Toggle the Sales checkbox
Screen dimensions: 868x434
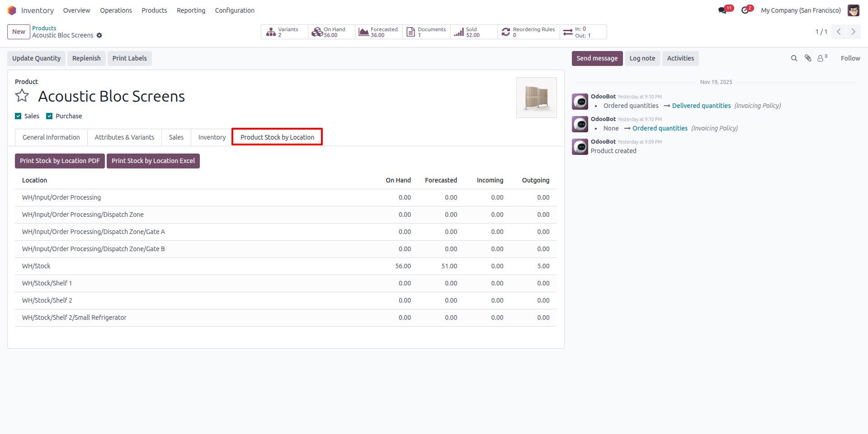pyautogui.click(x=18, y=116)
